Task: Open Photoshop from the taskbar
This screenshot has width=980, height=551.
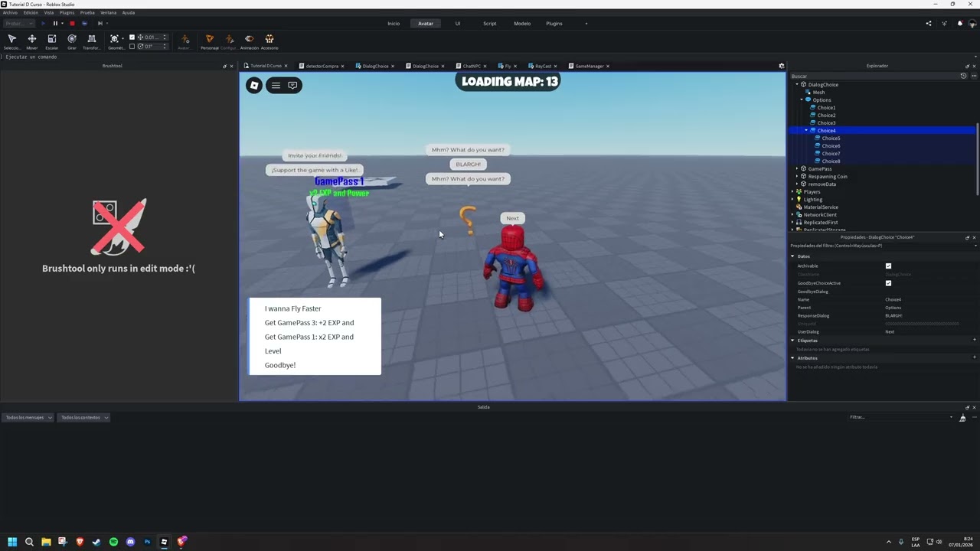Action: pyautogui.click(x=147, y=542)
